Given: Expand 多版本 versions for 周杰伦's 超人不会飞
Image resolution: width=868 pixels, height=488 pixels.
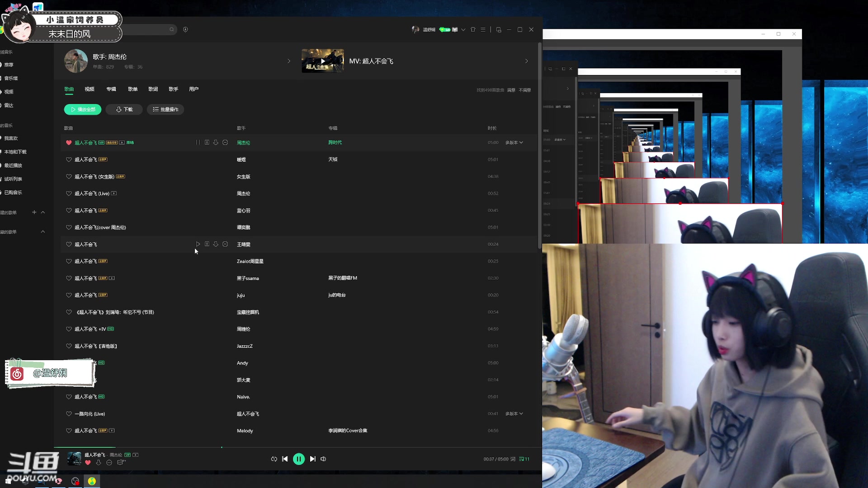Looking at the screenshot, I should point(514,142).
